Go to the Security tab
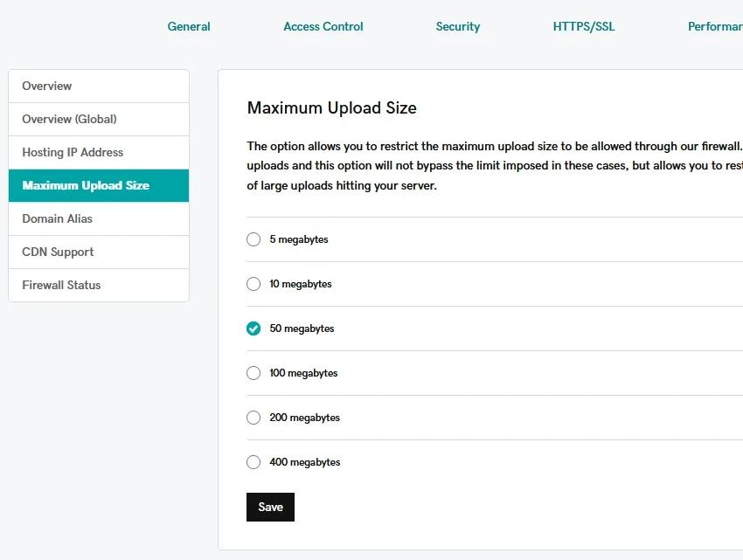This screenshot has height=560, width=743. pyautogui.click(x=457, y=26)
